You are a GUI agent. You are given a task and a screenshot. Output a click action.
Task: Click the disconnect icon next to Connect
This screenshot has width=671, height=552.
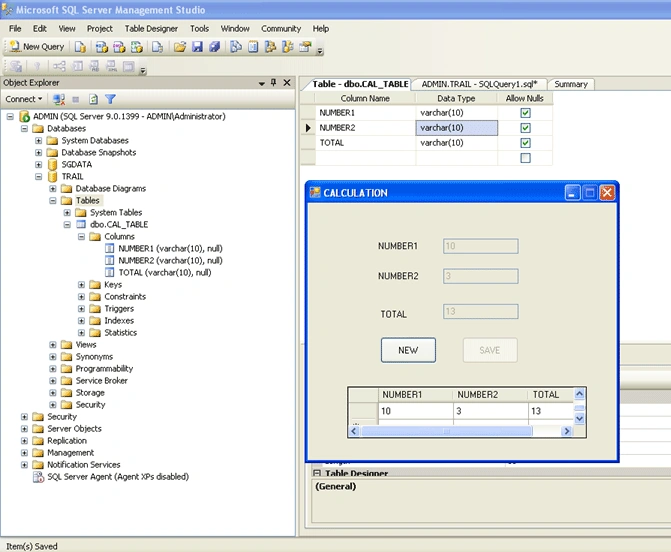pyautogui.click(x=59, y=99)
